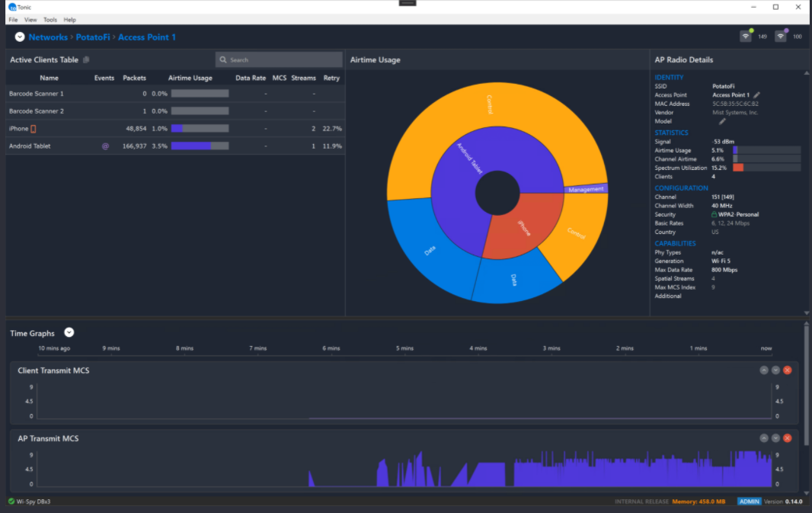Sort clients by the Name column
Screen dimensions: 812x513
pos(50,79)
